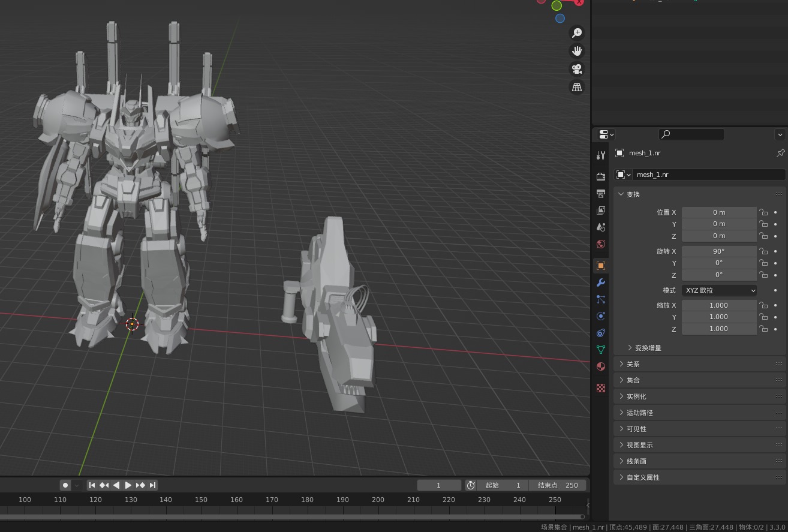Screen dimensions: 788x532
Task: Open the Scene properties tab
Action: [x=601, y=227]
